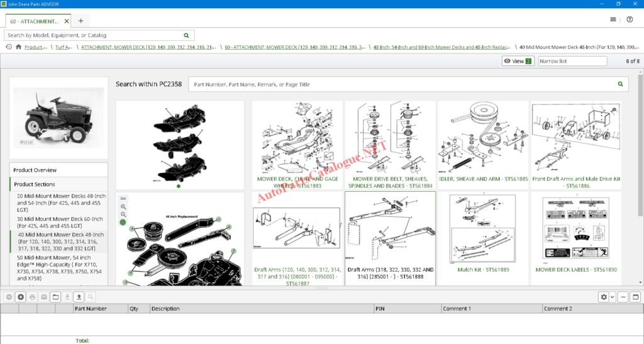The height and width of the screenshot is (344, 644).
Task: Click magnifier icon in Search within PC2358
Action: (x=620, y=84)
